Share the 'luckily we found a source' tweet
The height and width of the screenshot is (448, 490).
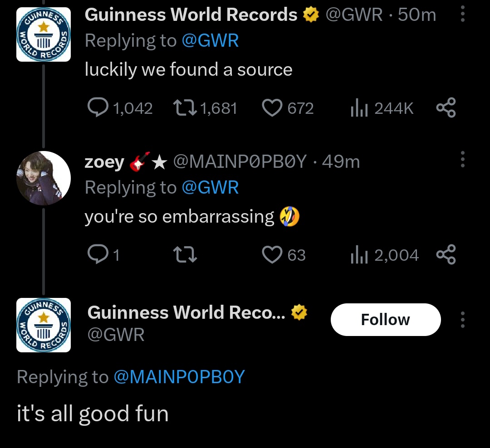pos(446,108)
